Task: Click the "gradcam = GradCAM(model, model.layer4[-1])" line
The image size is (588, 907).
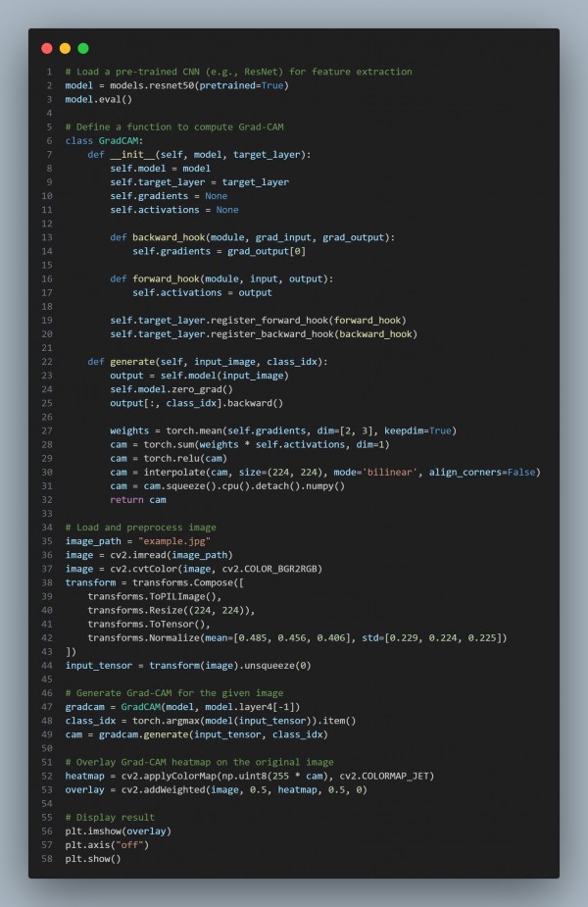Action: (182, 707)
